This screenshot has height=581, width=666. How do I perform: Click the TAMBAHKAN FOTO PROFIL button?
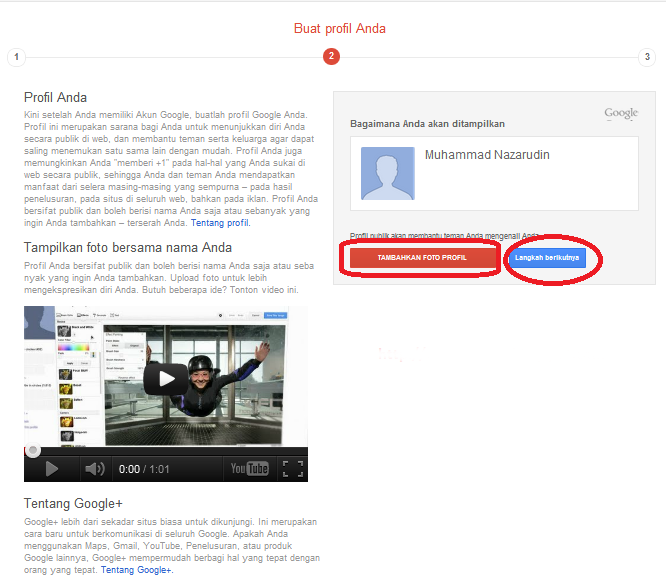coord(423,258)
